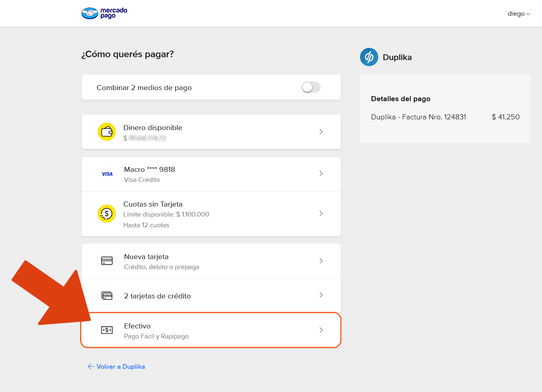Screen dimensions: 542x392
Task: Click the Duplika Factura Nro. 124831 detail line
Action: coord(418,117)
